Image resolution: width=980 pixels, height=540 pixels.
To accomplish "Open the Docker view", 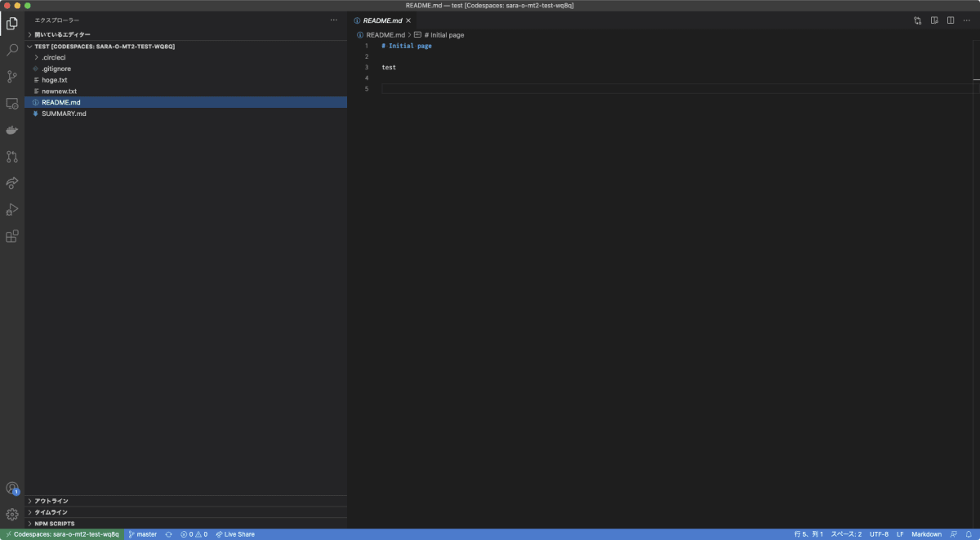I will click(x=11, y=130).
